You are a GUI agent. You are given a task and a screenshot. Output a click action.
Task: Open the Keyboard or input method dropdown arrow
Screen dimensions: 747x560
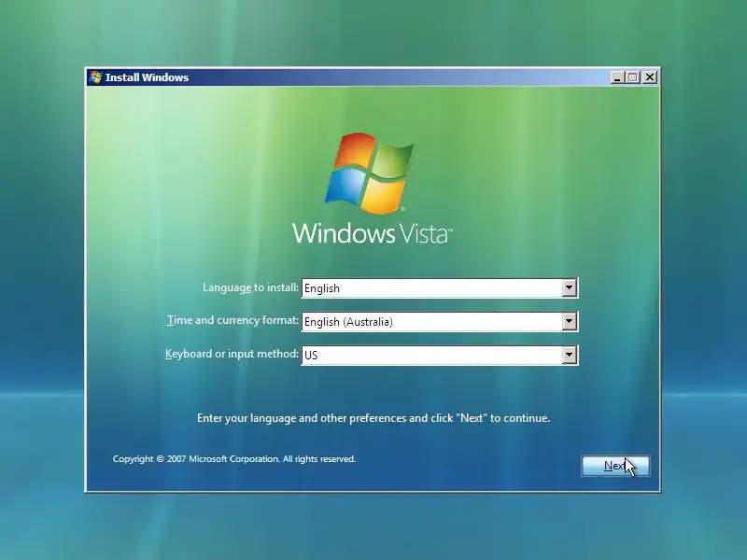pos(569,355)
